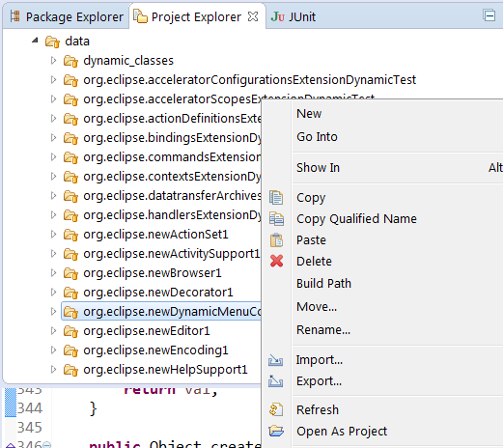Expand org.eclipse.newBrowser1 folder
This screenshot has height=448, width=503.
53,273
